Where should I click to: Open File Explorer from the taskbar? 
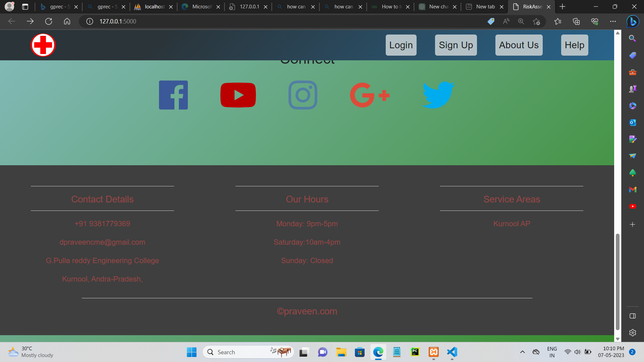click(341, 352)
